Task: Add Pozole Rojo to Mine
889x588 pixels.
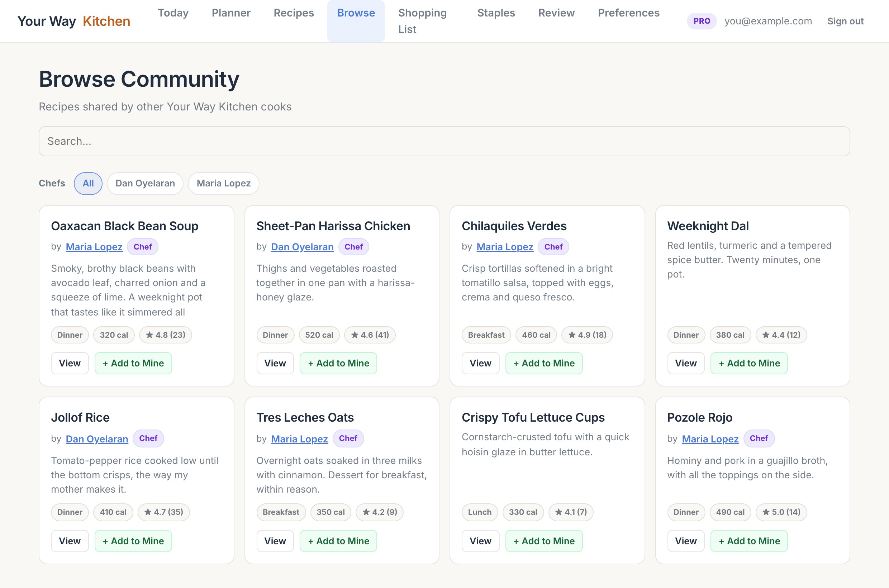Action: click(x=749, y=541)
